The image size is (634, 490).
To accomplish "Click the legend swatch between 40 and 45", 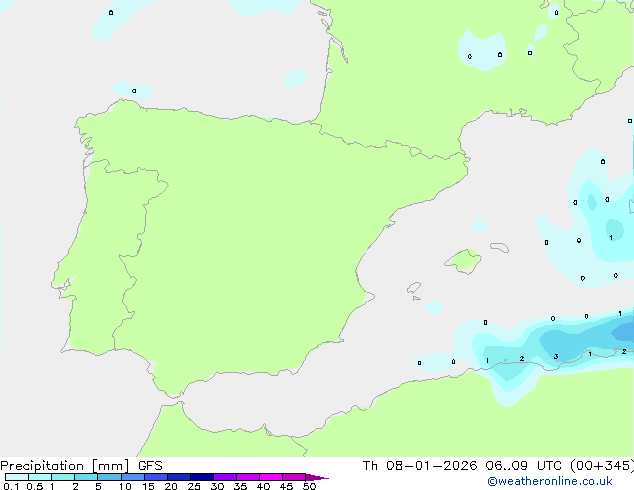I will tap(271, 477).
